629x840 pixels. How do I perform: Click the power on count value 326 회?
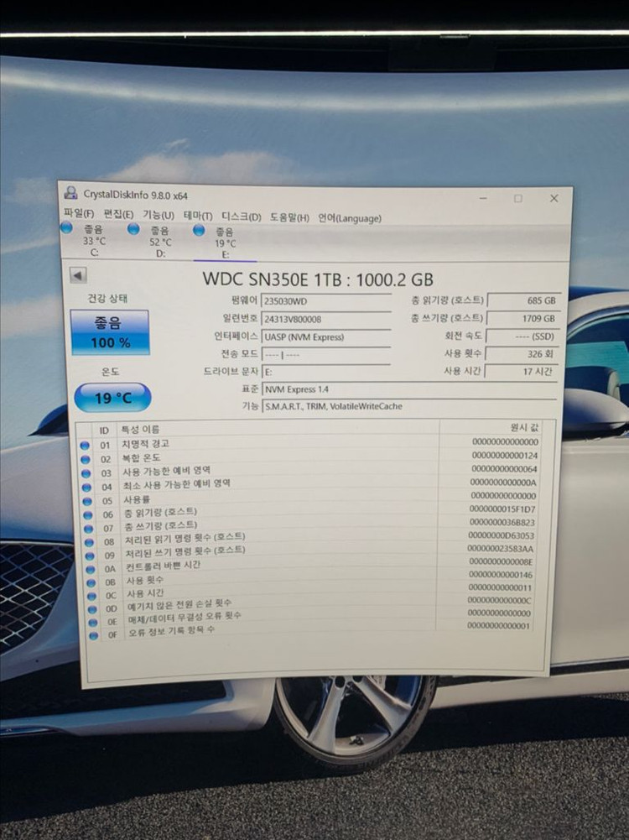(x=522, y=353)
